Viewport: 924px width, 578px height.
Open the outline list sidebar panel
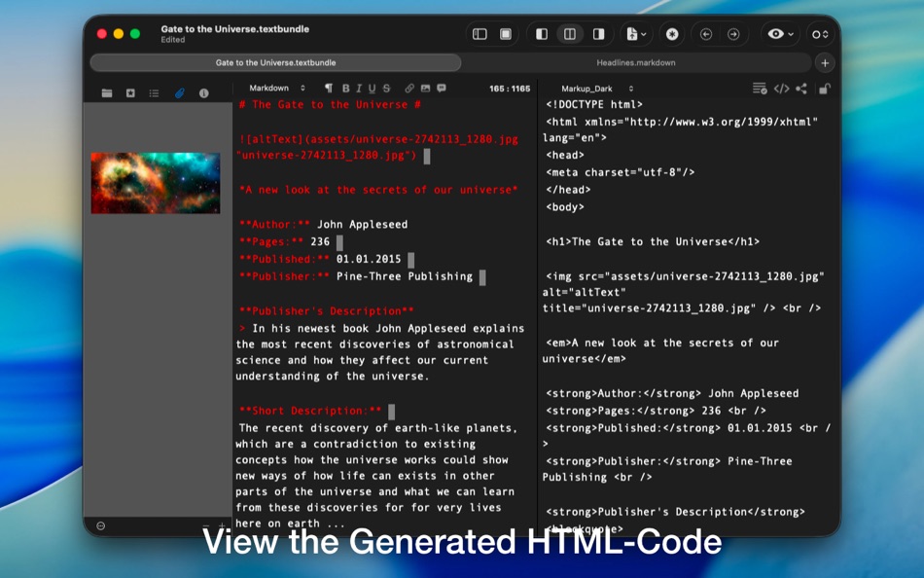154,93
